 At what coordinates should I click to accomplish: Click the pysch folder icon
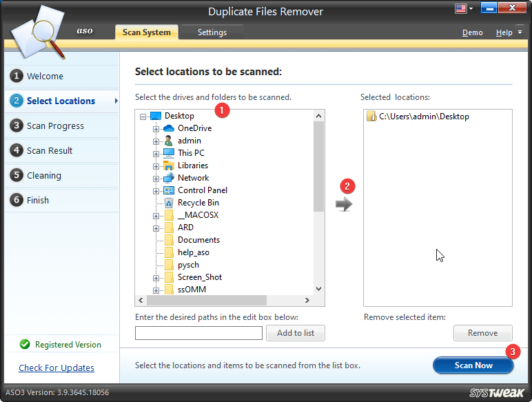click(169, 265)
